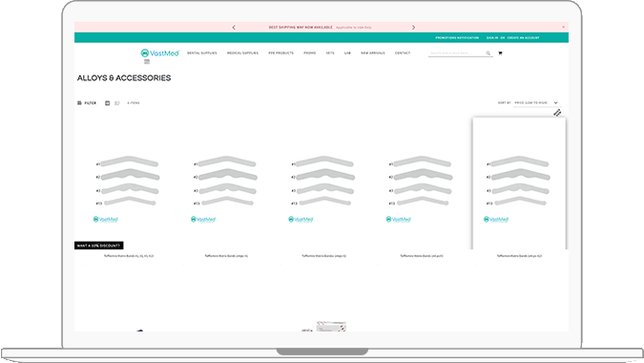This screenshot has width=644, height=363.
Task: Open the New Arrivals menu item
Action: coord(373,53)
